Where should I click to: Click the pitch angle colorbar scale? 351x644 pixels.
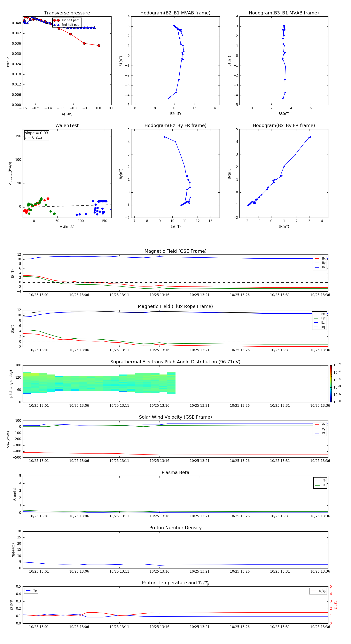point(331,384)
